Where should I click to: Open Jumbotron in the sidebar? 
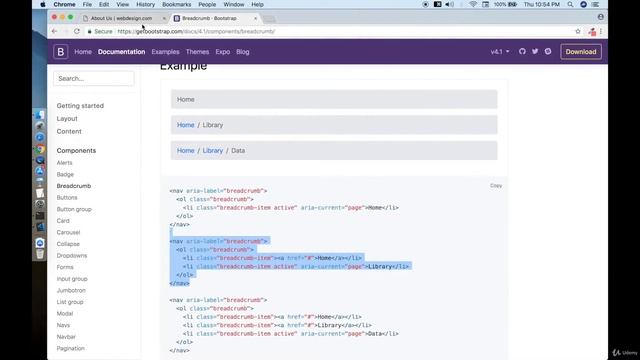[x=71, y=290]
